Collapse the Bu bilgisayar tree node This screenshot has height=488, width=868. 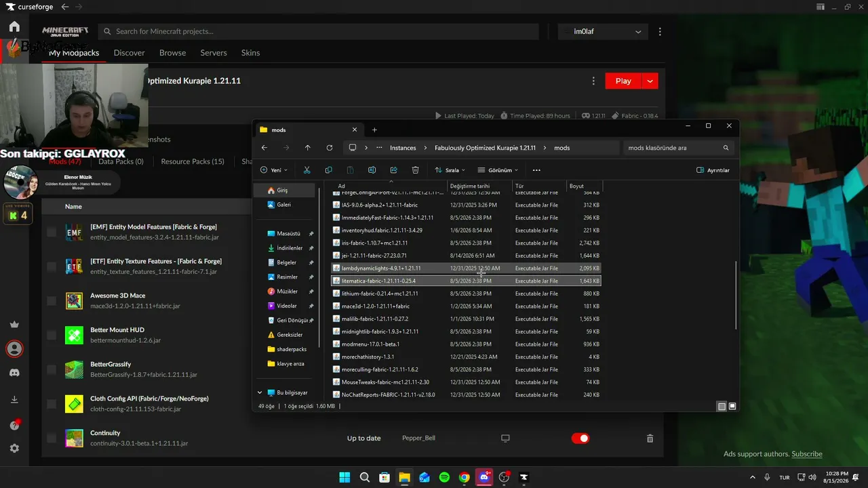[260, 392]
